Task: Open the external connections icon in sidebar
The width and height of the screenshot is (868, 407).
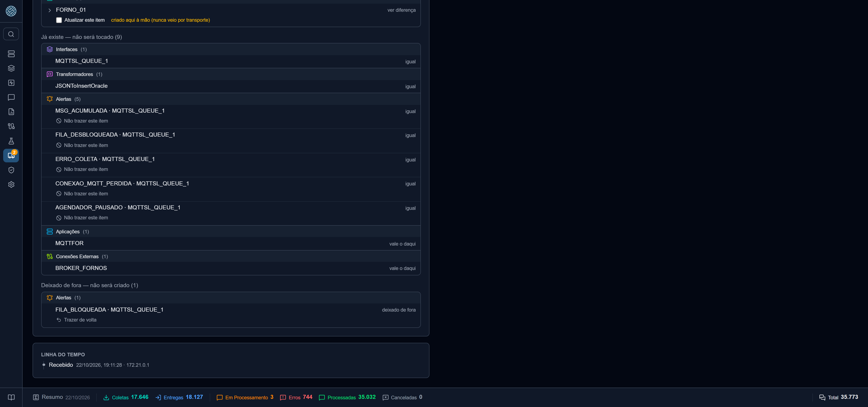Action: 11,126
